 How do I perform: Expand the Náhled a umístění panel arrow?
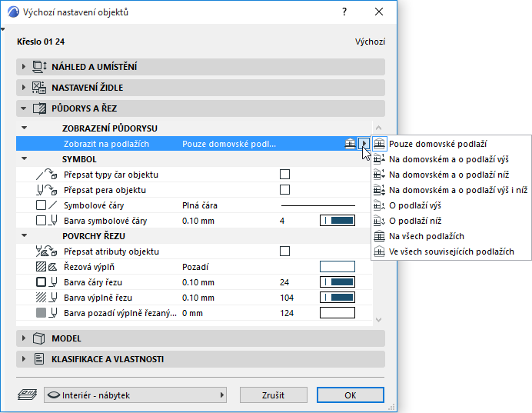[23, 67]
